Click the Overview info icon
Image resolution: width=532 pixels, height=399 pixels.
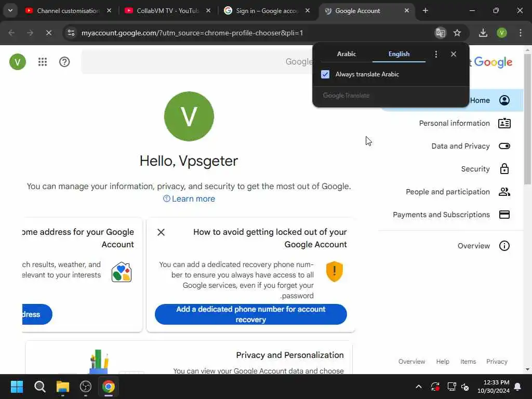click(x=504, y=246)
